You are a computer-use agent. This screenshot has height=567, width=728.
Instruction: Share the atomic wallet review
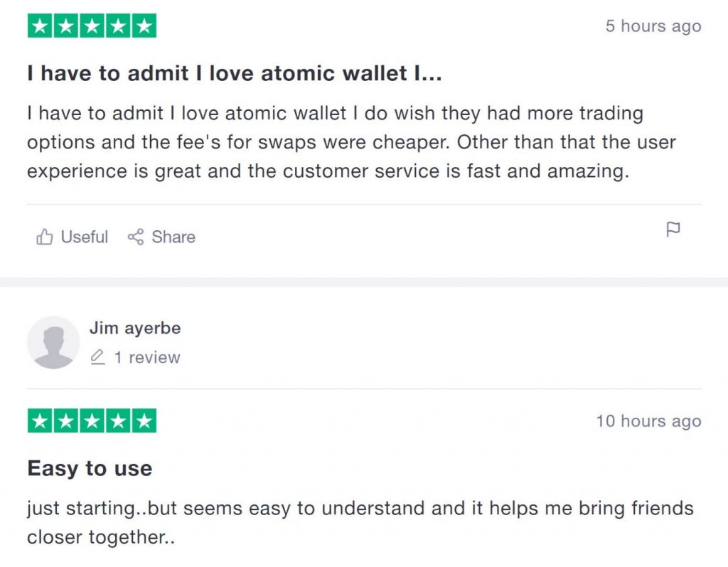161,237
